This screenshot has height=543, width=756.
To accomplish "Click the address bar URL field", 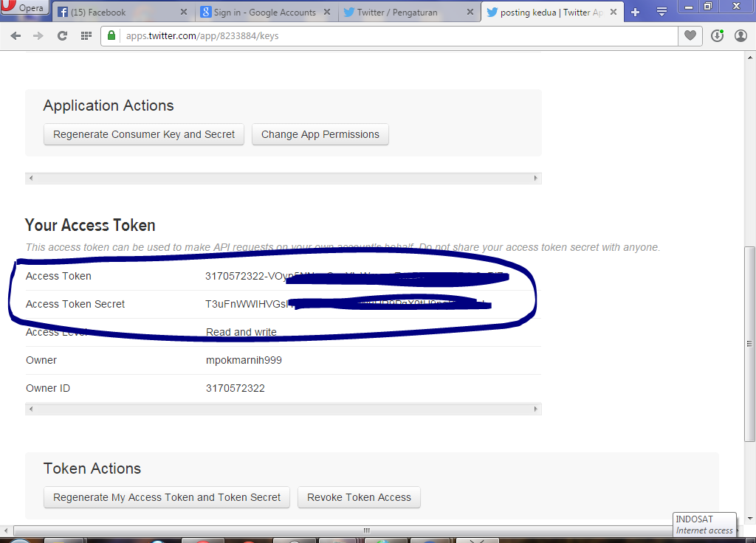I will point(399,36).
